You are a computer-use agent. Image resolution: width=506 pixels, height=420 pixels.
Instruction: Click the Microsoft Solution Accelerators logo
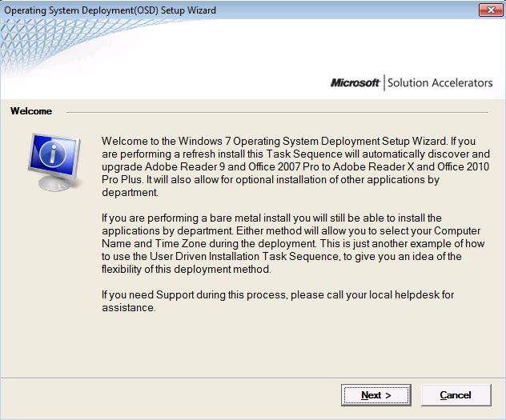click(x=412, y=83)
